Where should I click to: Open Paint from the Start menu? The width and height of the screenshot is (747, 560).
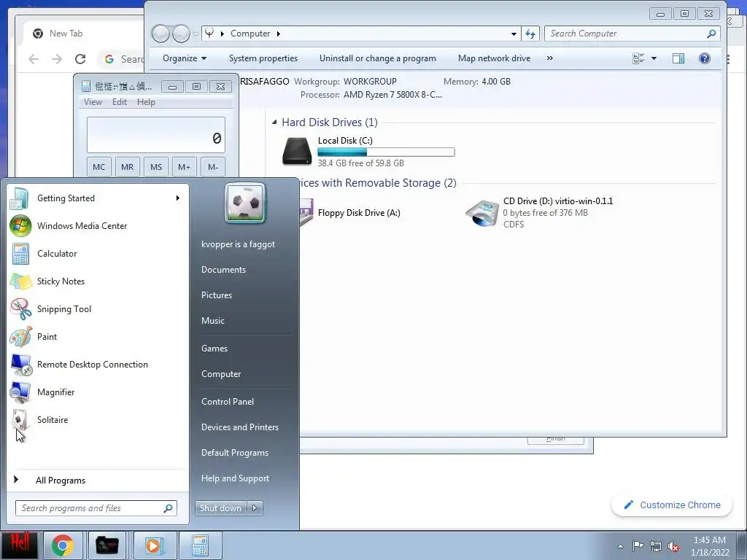(98, 336)
